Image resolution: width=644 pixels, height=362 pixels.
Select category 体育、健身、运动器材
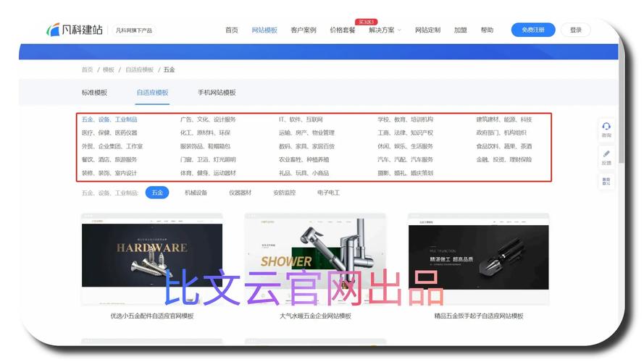tap(208, 173)
